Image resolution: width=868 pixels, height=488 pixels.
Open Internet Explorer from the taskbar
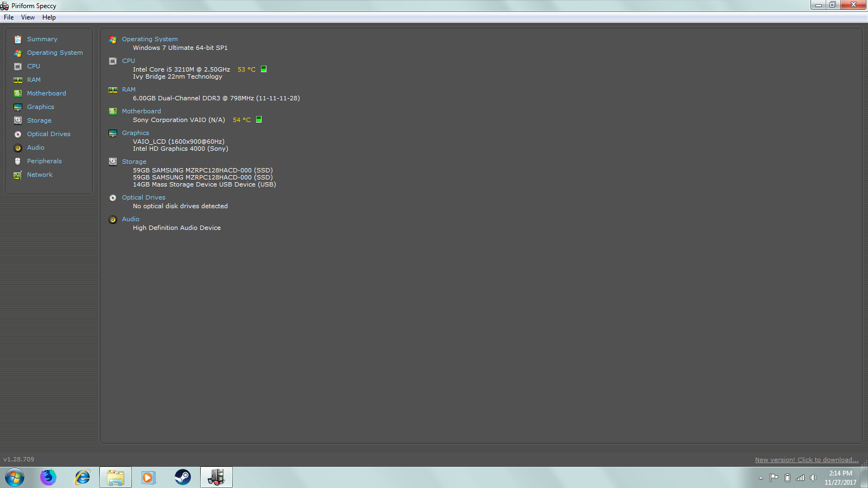click(x=82, y=477)
